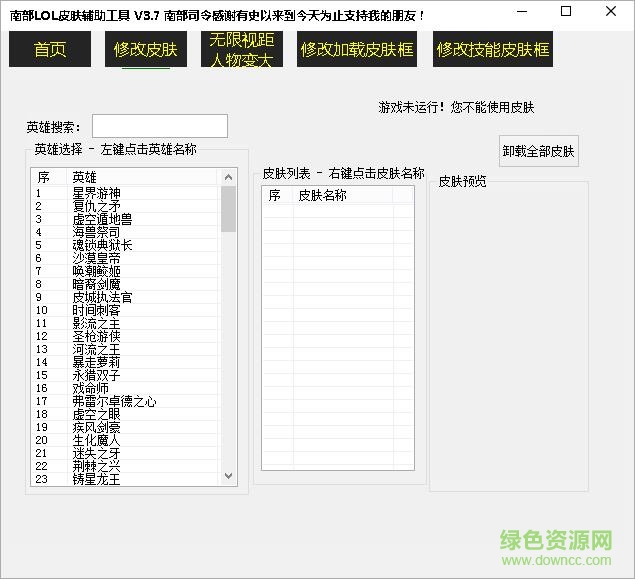Focus the 英雄搜索 input field
635x579 pixels.
point(160,126)
